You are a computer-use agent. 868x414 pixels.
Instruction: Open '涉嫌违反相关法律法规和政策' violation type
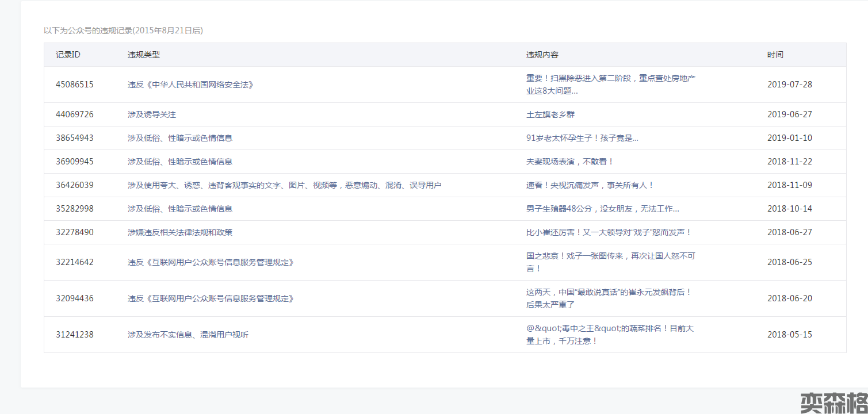pos(179,232)
